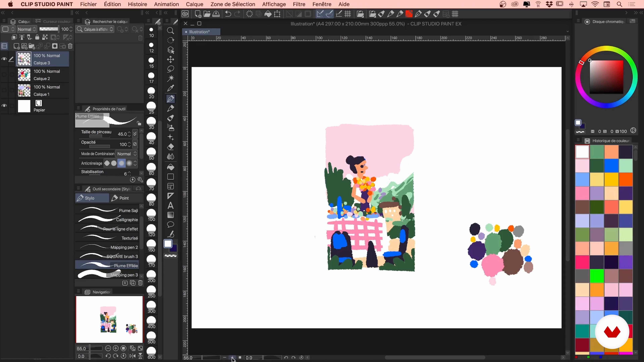Choose the Calligraphie pen
Viewport: 644px width, 362px height.
107,220
